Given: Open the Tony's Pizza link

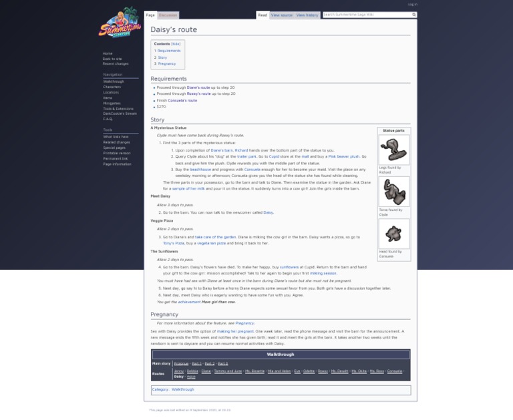Looking at the screenshot, I should [174, 243].
